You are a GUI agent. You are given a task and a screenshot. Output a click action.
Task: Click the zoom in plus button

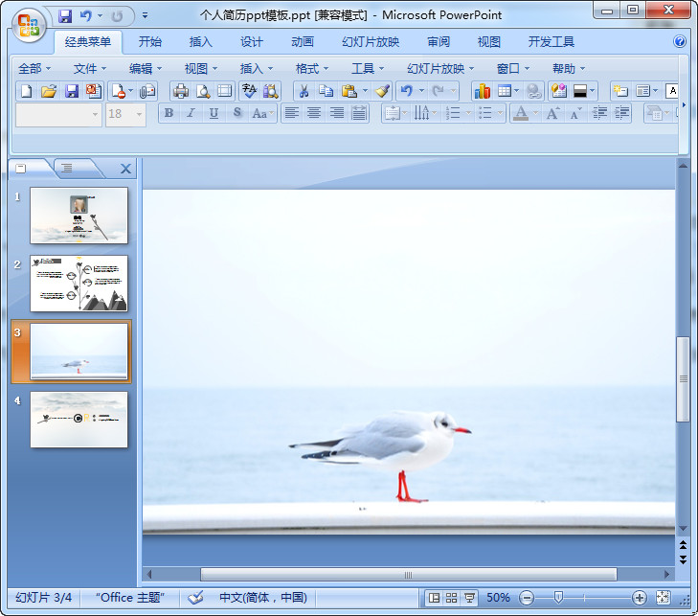(640, 598)
